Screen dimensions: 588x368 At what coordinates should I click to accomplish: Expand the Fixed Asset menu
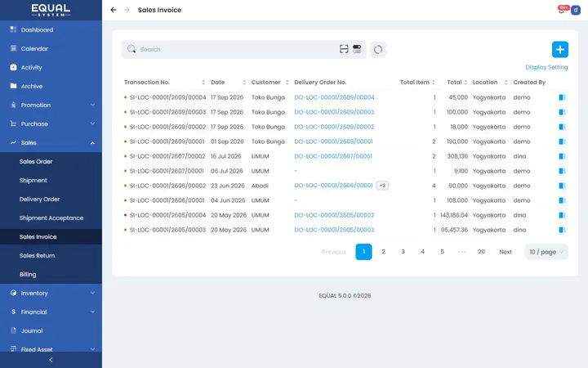pos(51,349)
